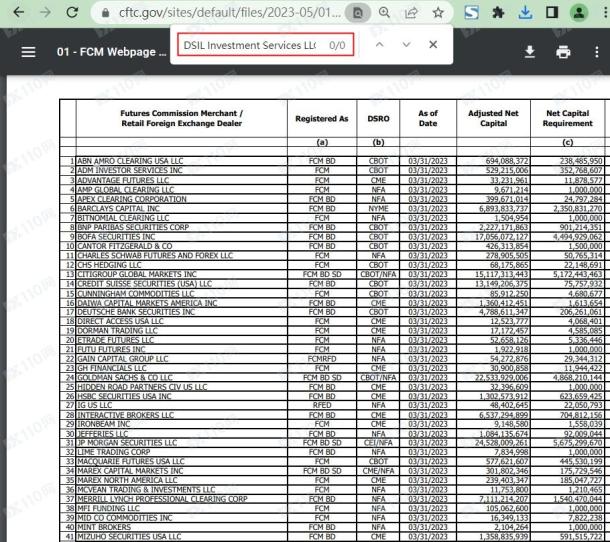Select row 'GAIN CAPITAL GROUP LLC'
The height and width of the screenshot is (542, 610).
[x=332, y=358]
